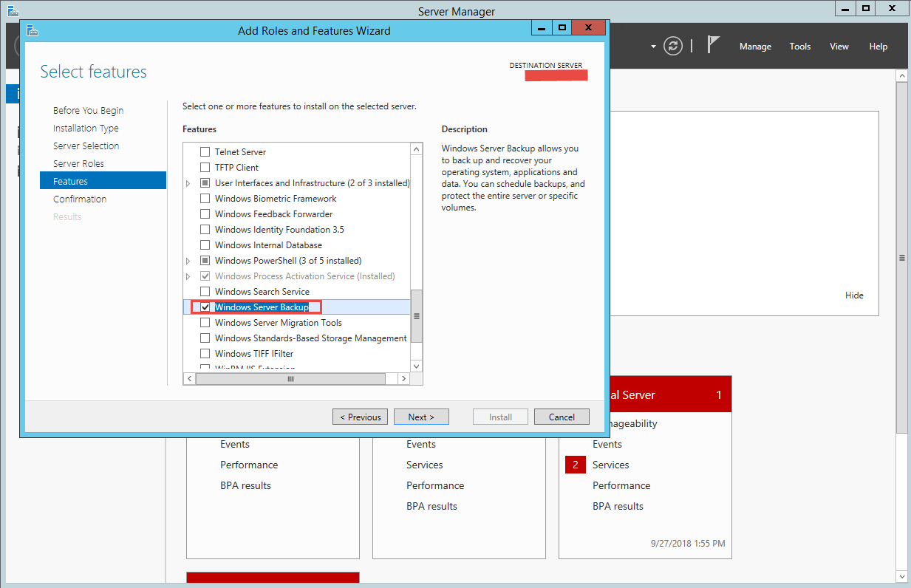Expand the Windows PowerShell node
The width and height of the screenshot is (911, 588).
188,261
